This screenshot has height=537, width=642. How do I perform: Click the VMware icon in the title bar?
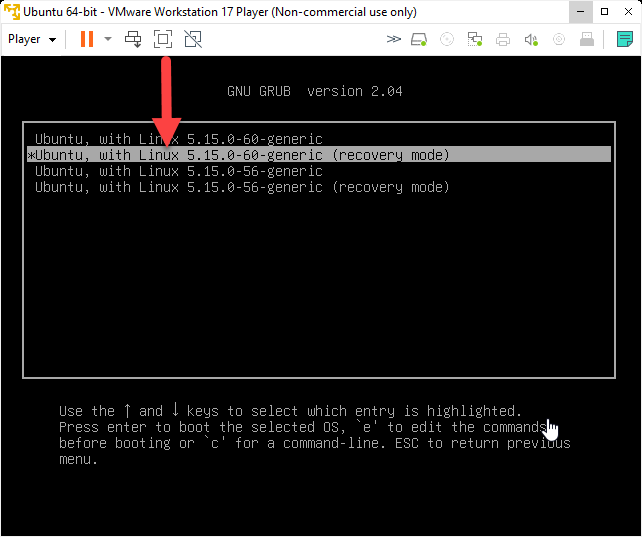pos(11,11)
